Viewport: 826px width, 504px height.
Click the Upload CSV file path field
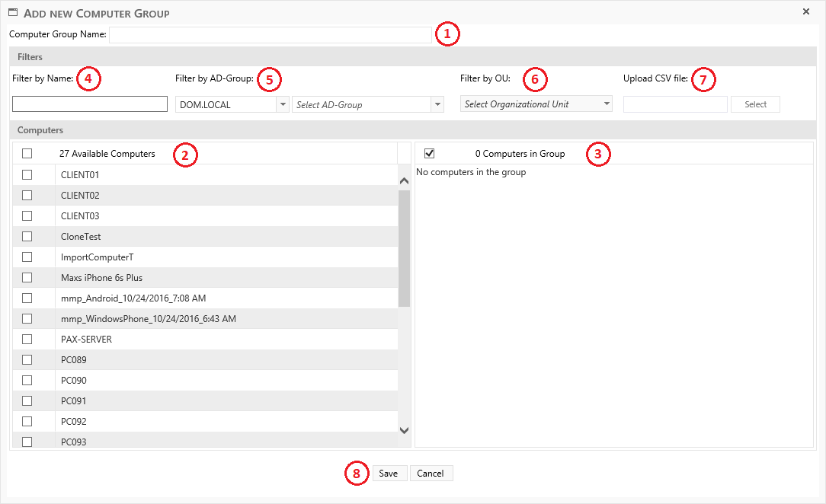coord(675,104)
